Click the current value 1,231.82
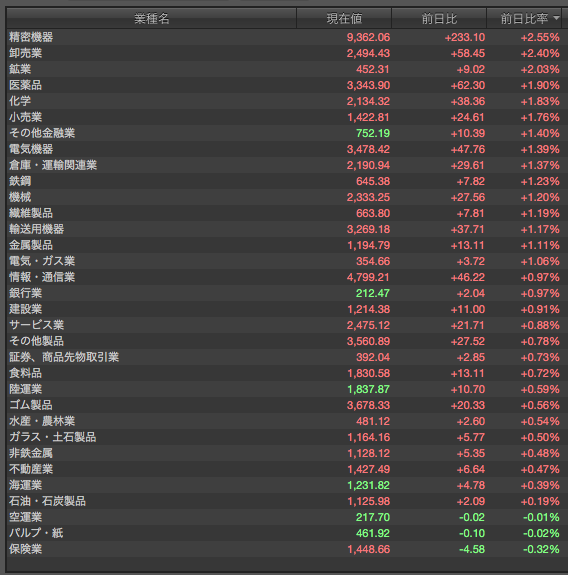Viewport: 568px width, 575px height. 369,486
